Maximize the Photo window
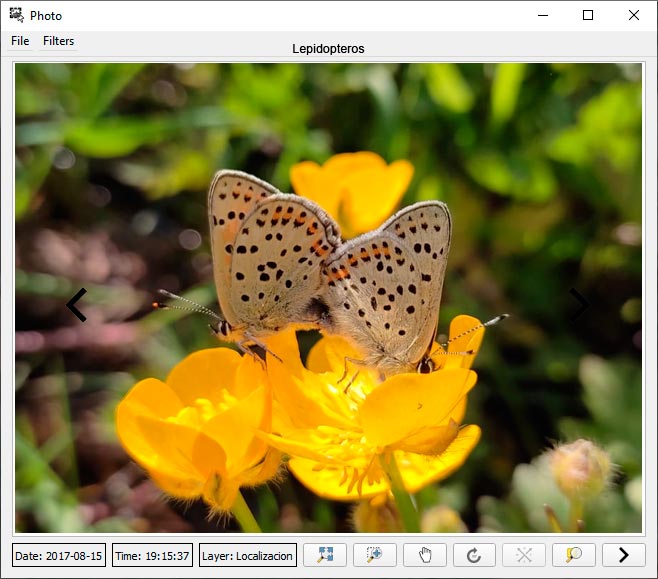Image resolution: width=658 pixels, height=579 pixels. click(x=588, y=15)
